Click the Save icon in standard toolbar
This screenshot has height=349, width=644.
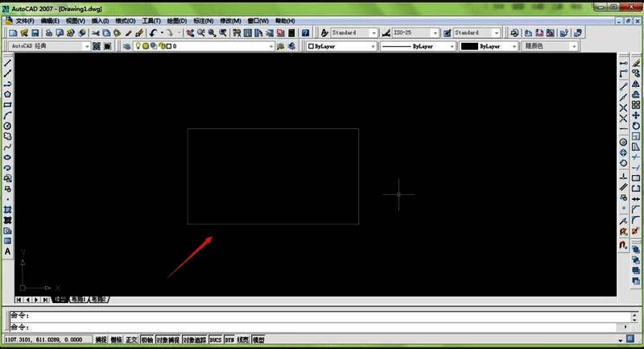click(x=35, y=33)
